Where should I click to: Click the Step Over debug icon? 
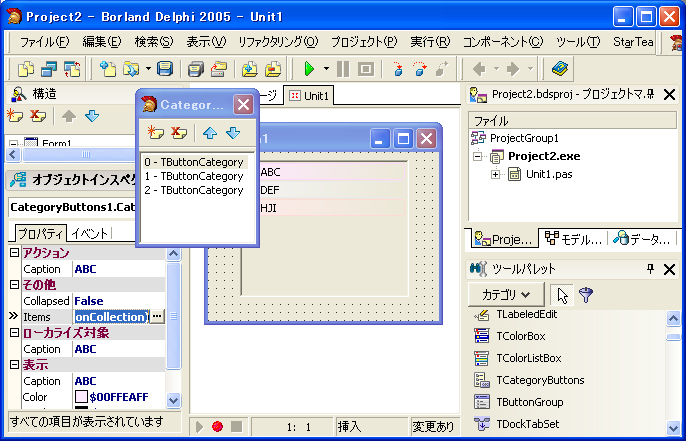[420, 69]
